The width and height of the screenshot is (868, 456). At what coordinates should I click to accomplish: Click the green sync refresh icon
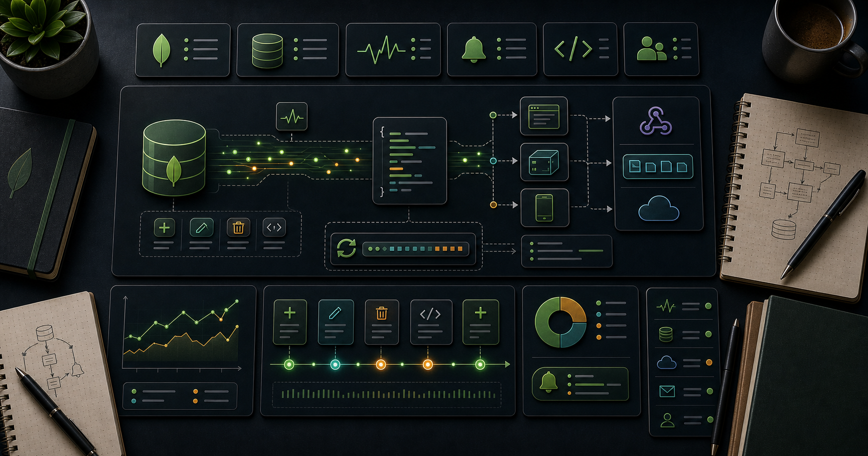tap(346, 248)
